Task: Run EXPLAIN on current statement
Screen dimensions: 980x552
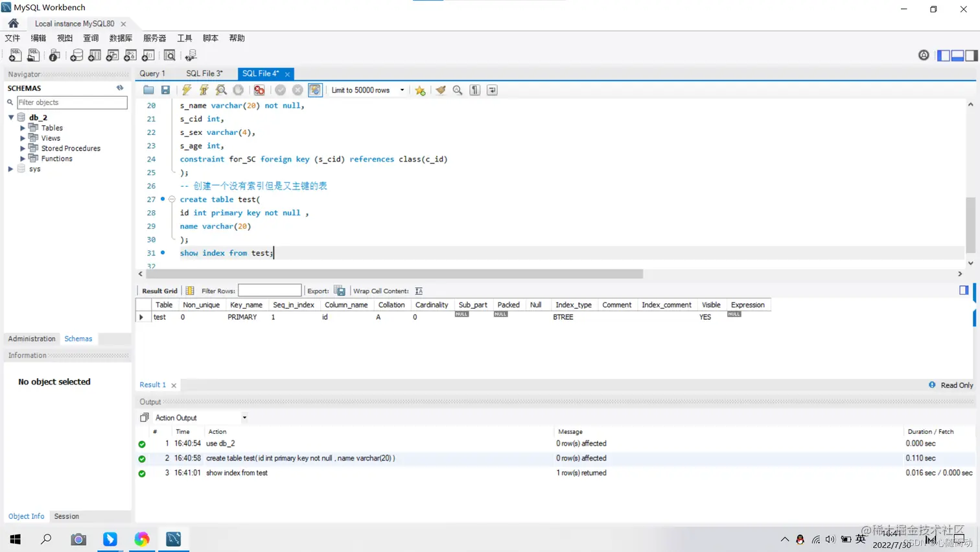Action: 221,90
